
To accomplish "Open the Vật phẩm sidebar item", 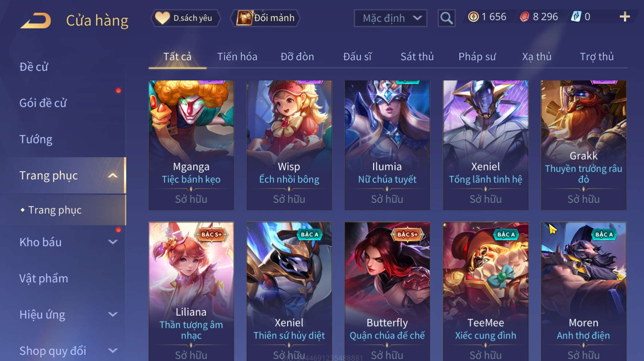I will 44,278.
